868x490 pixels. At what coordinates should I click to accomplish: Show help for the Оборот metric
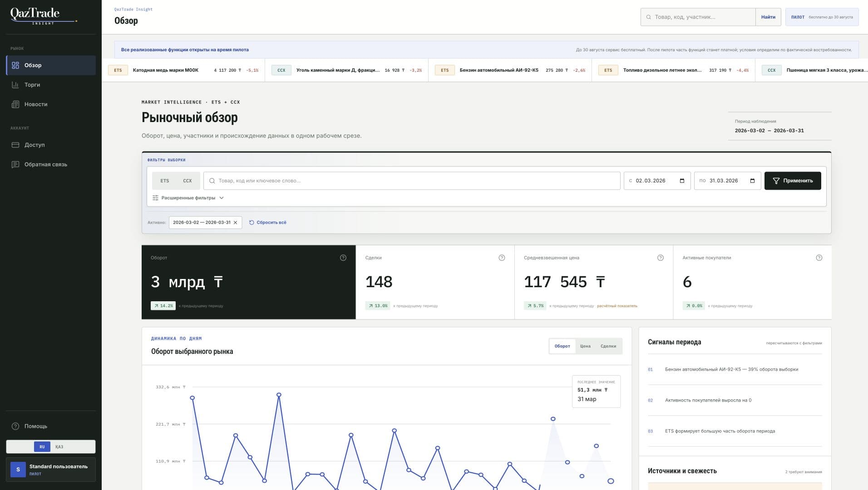(x=343, y=258)
